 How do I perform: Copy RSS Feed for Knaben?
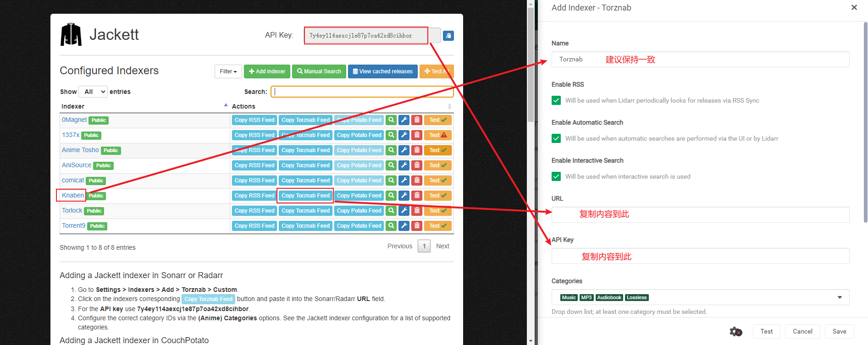[254, 196]
